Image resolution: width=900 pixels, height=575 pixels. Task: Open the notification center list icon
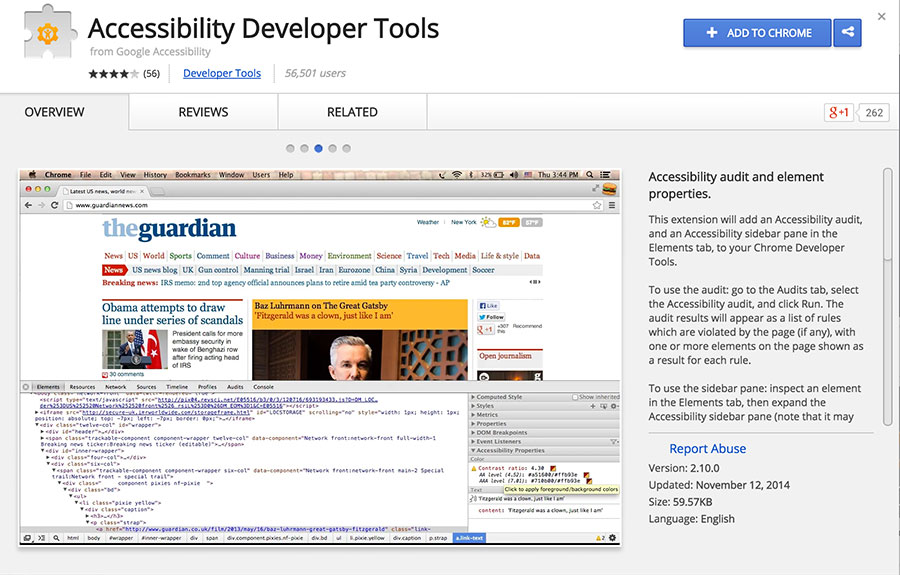[x=605, y=174]
